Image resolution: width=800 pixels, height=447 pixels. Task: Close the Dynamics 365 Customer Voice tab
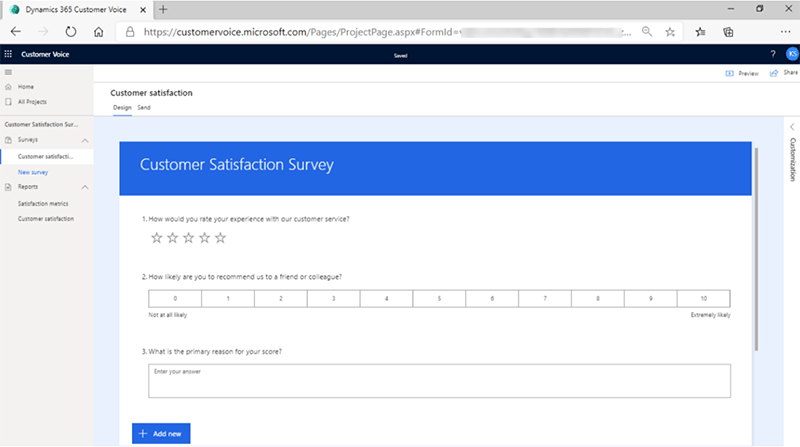point(143,10)
